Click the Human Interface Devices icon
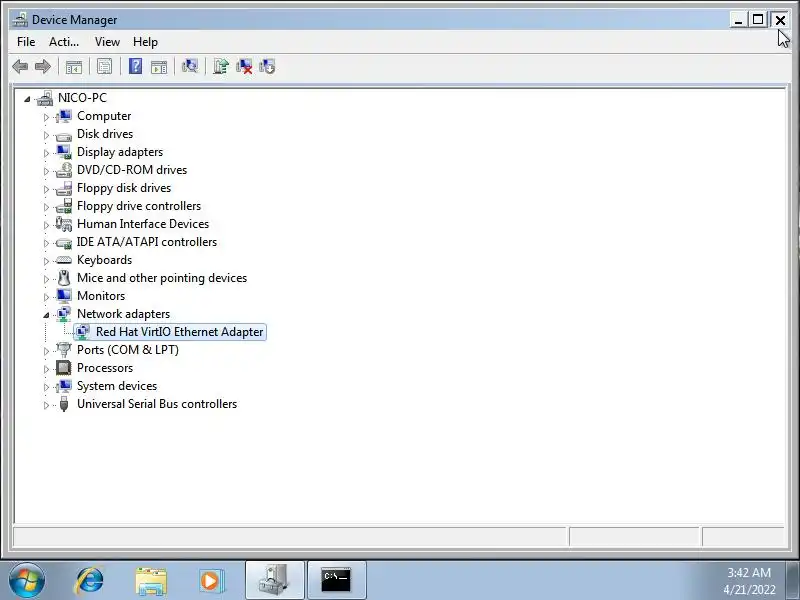800x600 pixels. (64, 224)
